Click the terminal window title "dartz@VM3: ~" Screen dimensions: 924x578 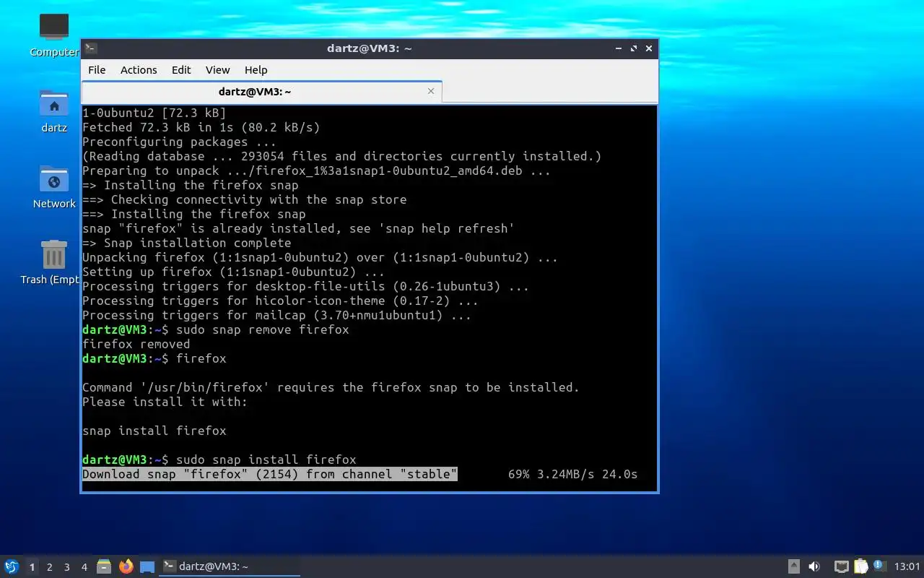point(369,48)
